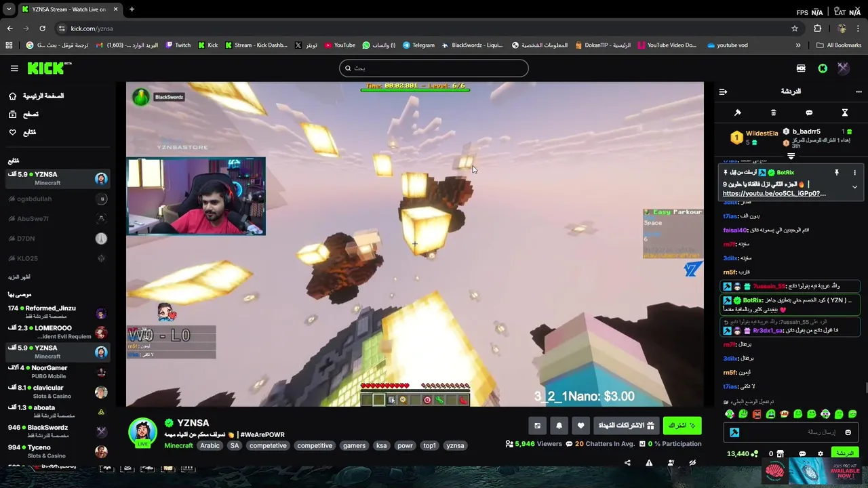The width and height of the screenshot is (868, 488).
Task: Open pinned message three-dot options
Action: (x=854, y=173)
